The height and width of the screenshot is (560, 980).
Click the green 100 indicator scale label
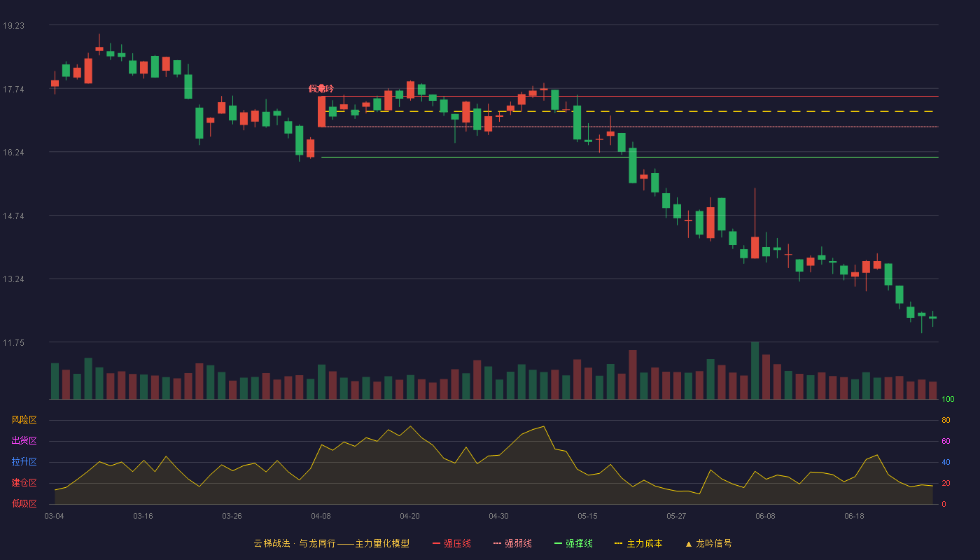pos(948,399)
